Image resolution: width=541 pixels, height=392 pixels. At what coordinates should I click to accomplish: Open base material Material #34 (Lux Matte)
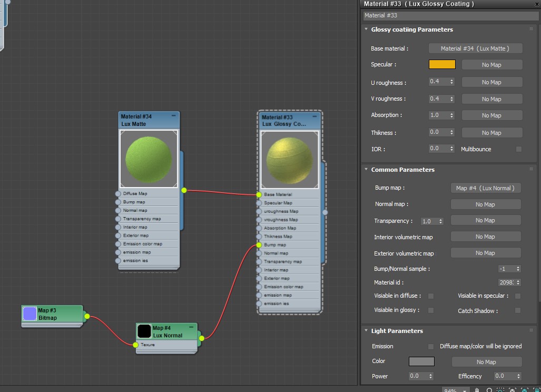tap(475, 48)
